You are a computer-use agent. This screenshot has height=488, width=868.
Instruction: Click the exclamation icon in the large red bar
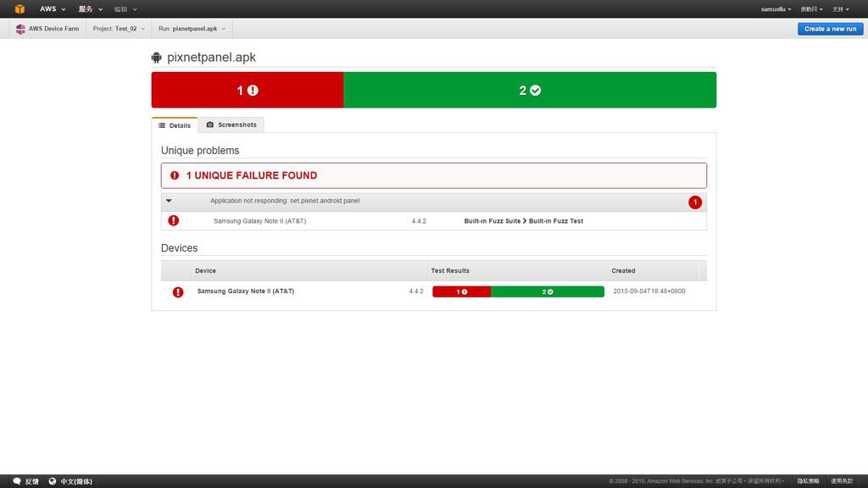tap(253, 90)
